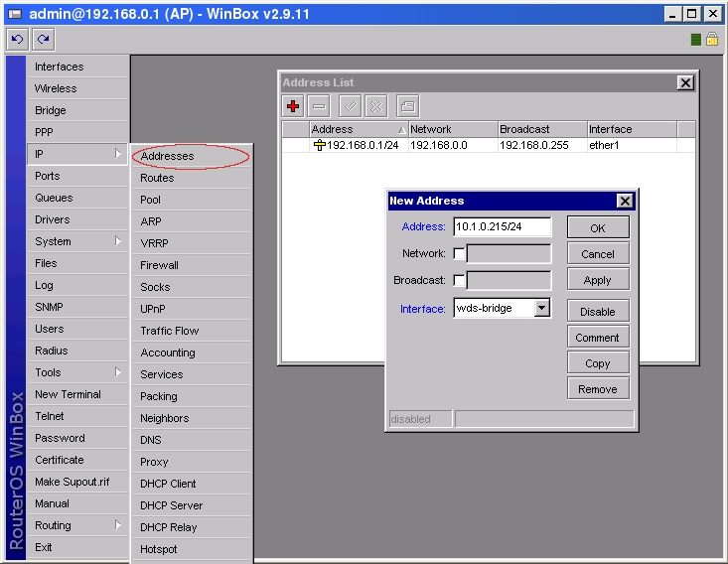Open the Queues menu item

(x=77, y=198)
